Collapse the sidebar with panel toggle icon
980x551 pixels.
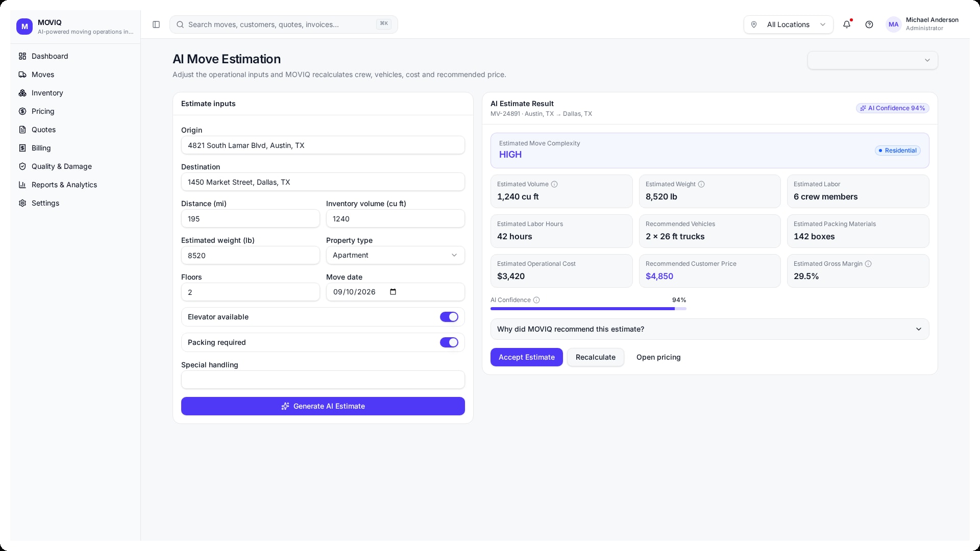click(x=156, y=24)
